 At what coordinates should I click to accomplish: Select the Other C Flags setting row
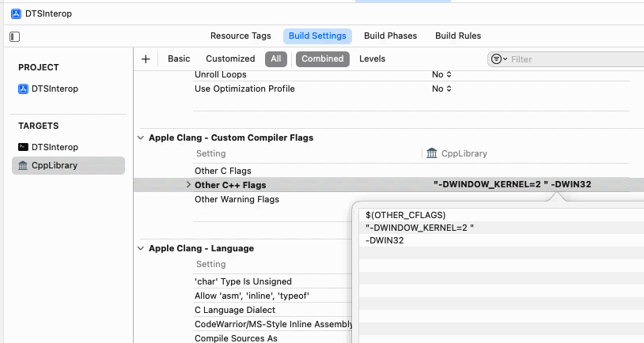[x=223, y=171]
